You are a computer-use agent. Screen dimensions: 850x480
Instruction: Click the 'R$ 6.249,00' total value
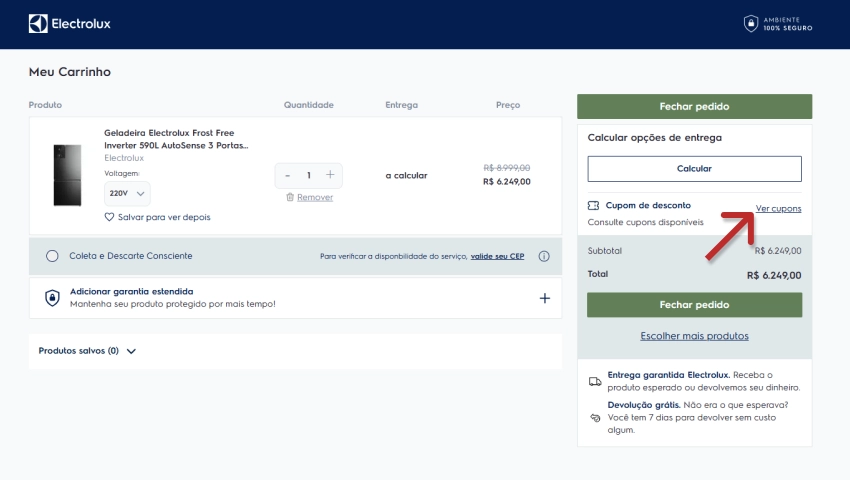click(x=774, y=276)
